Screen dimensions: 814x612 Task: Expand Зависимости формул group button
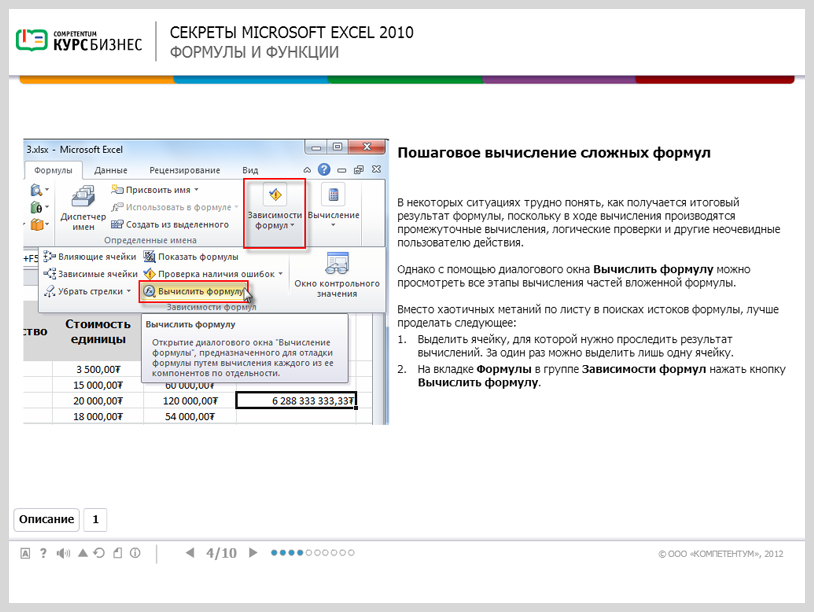(275, 213)
